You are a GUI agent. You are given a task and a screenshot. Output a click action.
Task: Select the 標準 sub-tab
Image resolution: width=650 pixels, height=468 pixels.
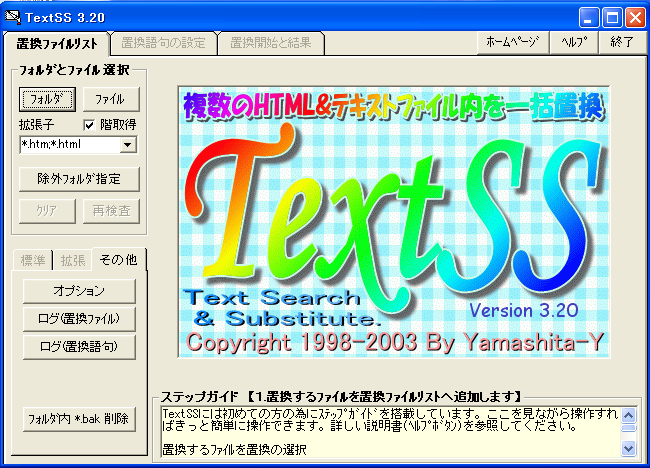coord(33,261)
